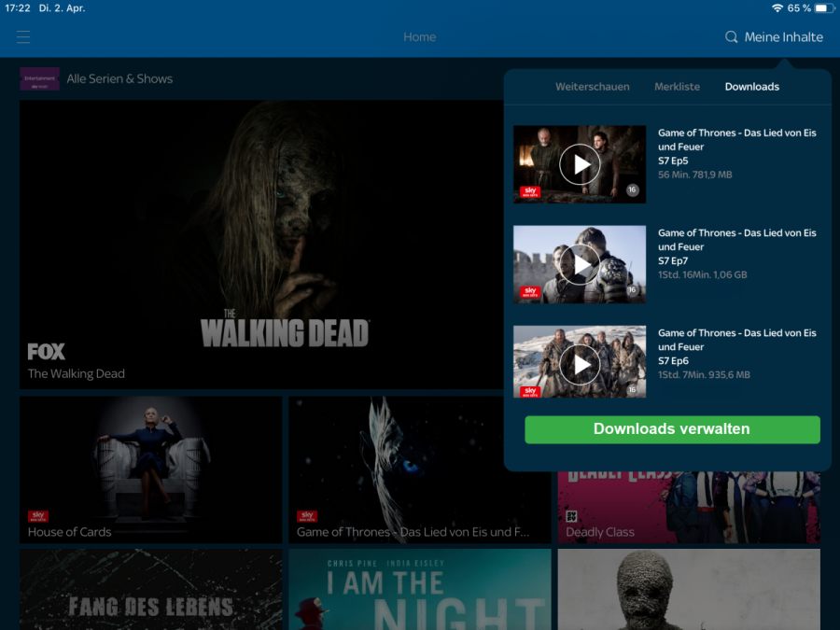Select the S7 Ep5 episode text
The width and height of the screenshot is (840, 630).
pyautogui.click(x=673, y=161)
